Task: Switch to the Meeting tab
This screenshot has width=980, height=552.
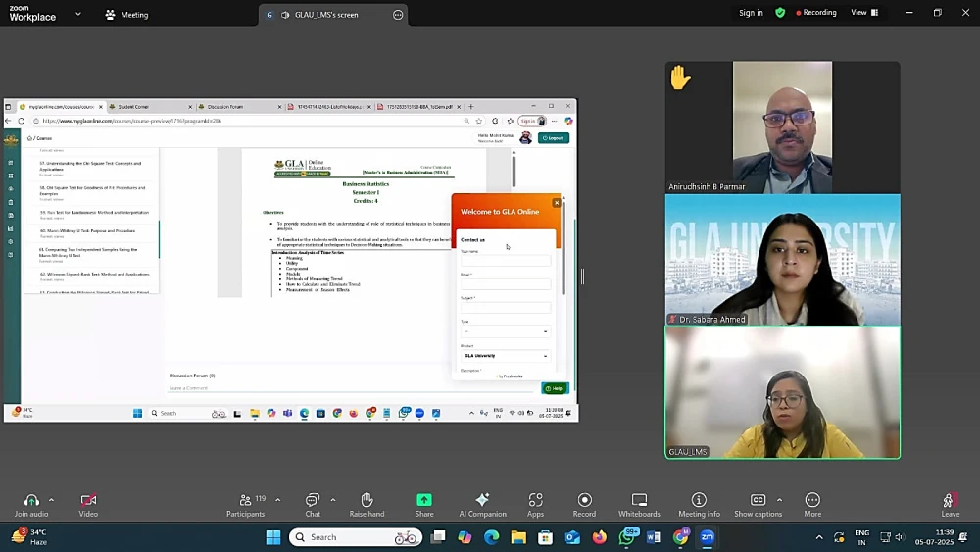Action: [126, 15]
